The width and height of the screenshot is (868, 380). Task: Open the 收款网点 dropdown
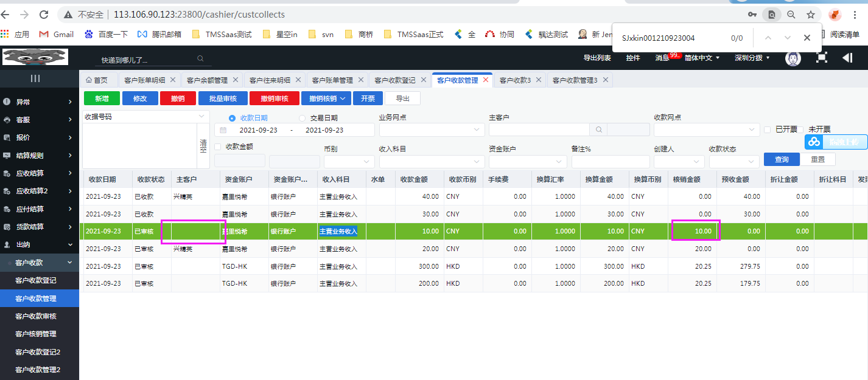(x=707, y=130)
